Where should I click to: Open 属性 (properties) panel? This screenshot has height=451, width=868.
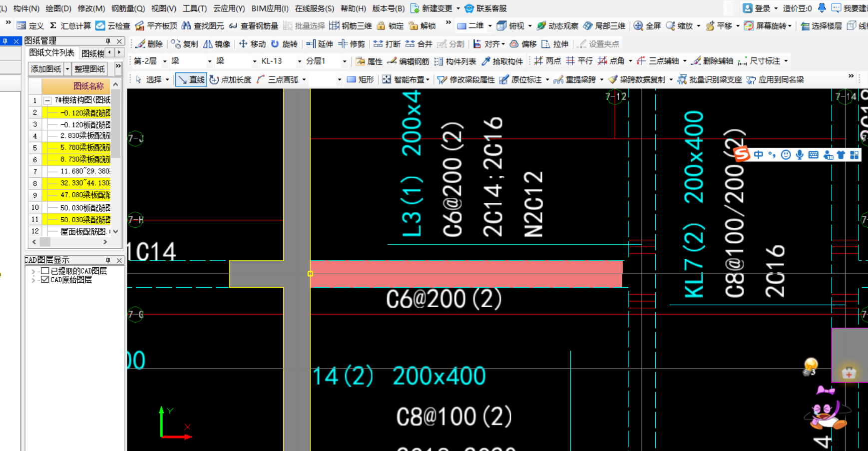[x=369, y=61]
